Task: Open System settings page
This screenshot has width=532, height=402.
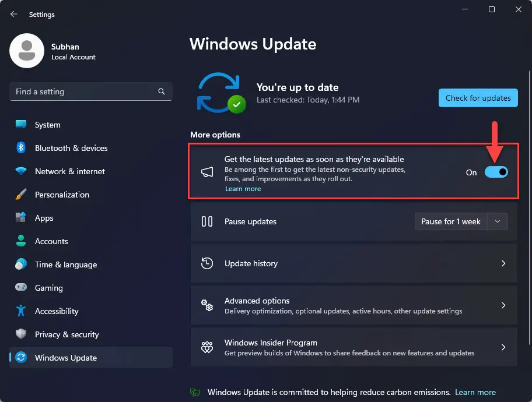Action: pos(91,125)
